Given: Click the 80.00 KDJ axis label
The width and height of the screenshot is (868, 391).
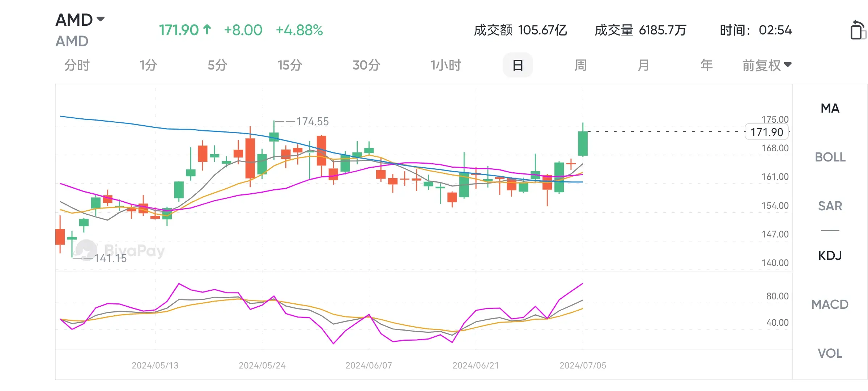Looking at the screenshot, I should [777, 296].
